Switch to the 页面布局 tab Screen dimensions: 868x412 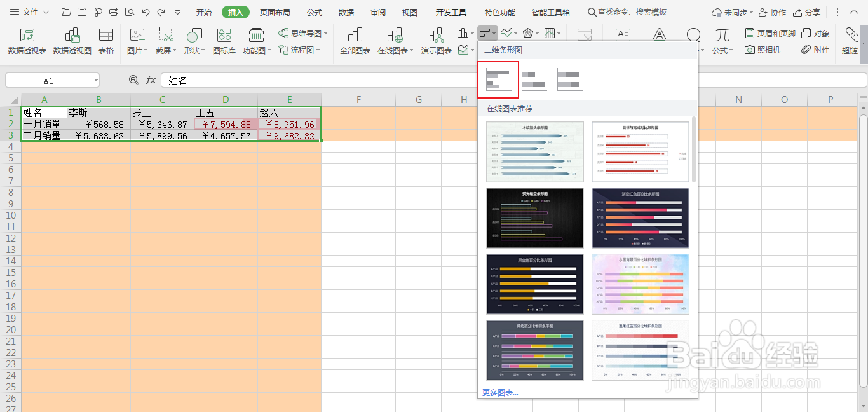(275, 12)
